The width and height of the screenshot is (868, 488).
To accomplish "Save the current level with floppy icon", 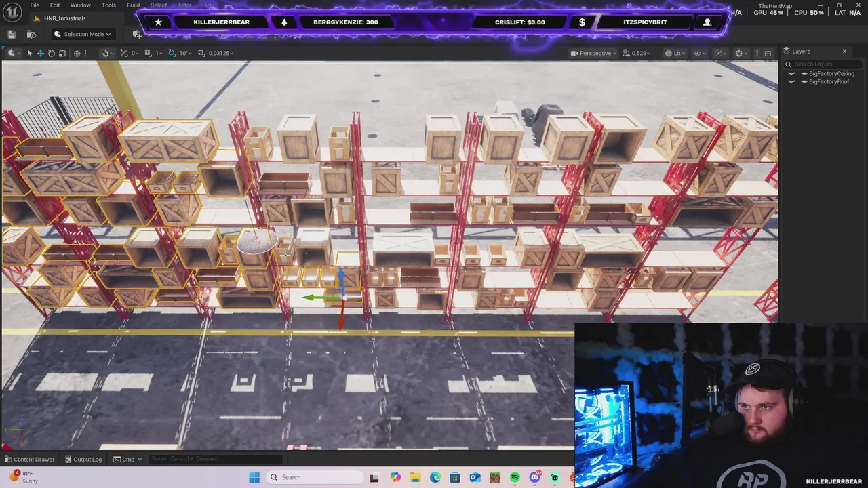I will [x=12, y=34].
